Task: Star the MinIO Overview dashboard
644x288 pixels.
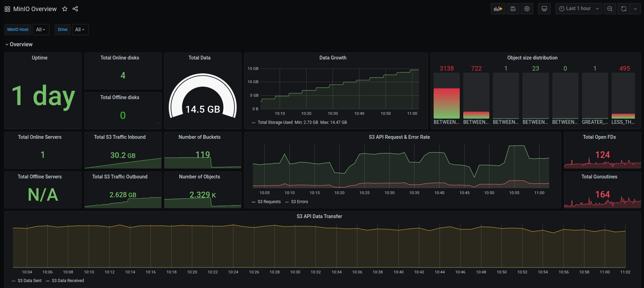Action: (65, 9)
